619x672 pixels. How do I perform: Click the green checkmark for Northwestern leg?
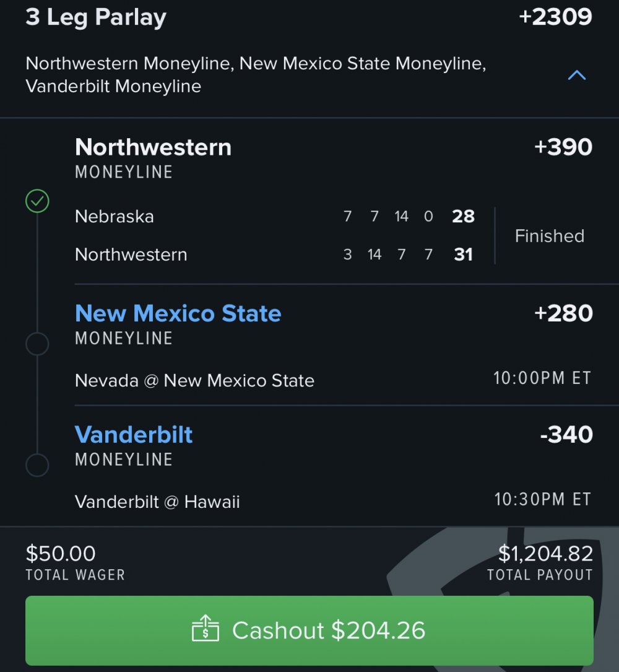[x=37, y=201]
